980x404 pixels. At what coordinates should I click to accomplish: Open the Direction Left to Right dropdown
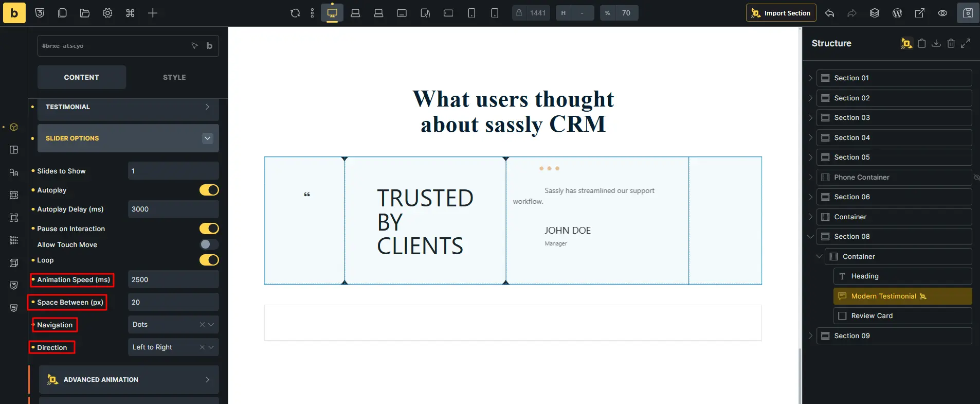click(x=173, y=347)
